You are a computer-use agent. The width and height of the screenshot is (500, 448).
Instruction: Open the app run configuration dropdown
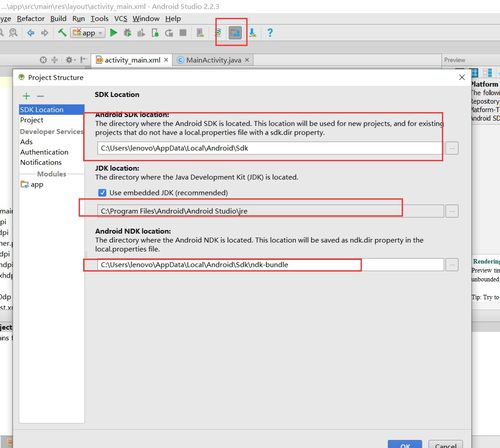88,33
